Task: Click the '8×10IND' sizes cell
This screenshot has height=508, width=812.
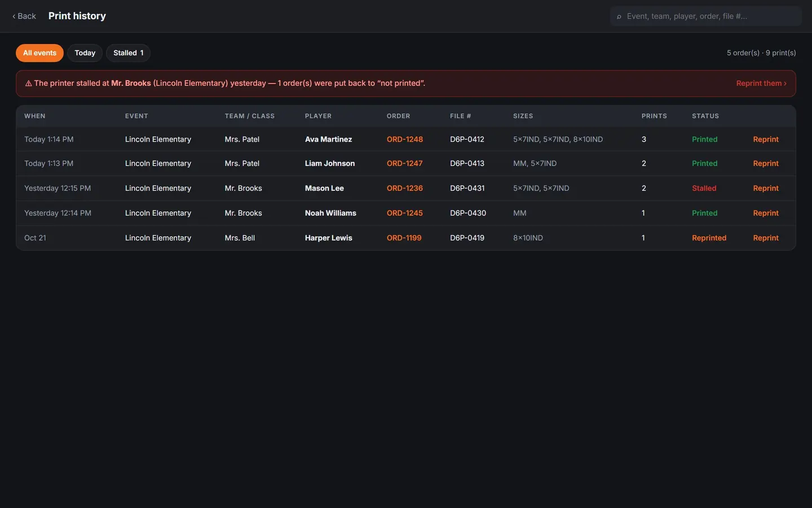Action: (x=528, y=238)
